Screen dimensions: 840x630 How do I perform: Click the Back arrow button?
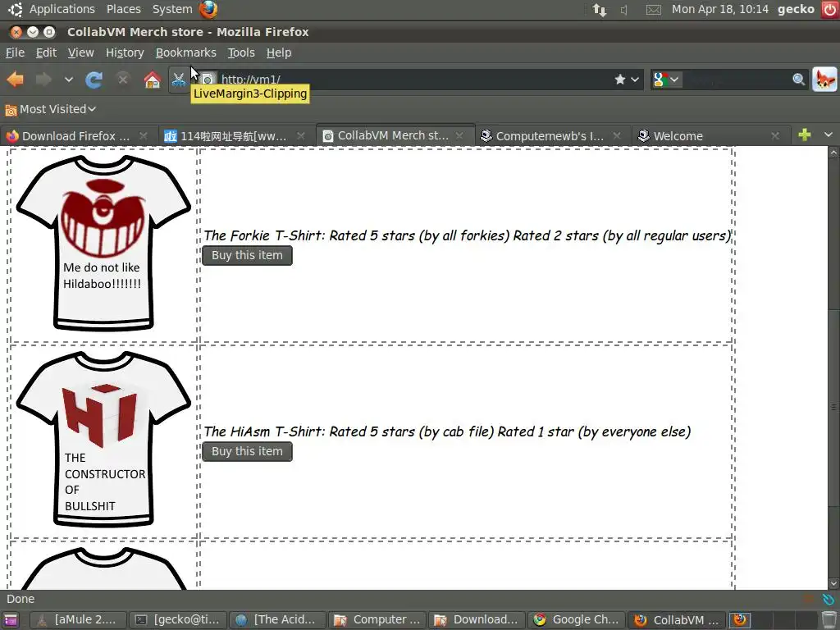[15, 80]
